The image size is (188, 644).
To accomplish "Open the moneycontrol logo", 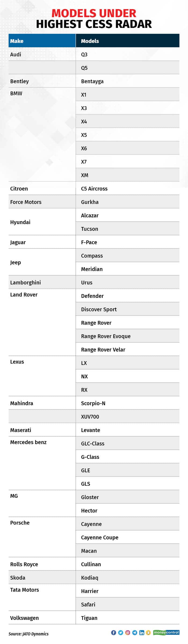I will (x=166, y=632).
